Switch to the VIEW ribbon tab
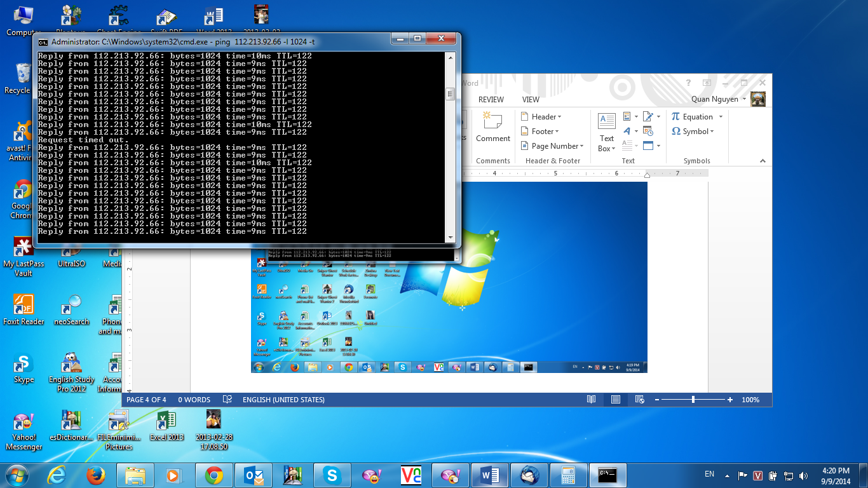This screenshot has height=488, width=868. click(x=531, y=100)
